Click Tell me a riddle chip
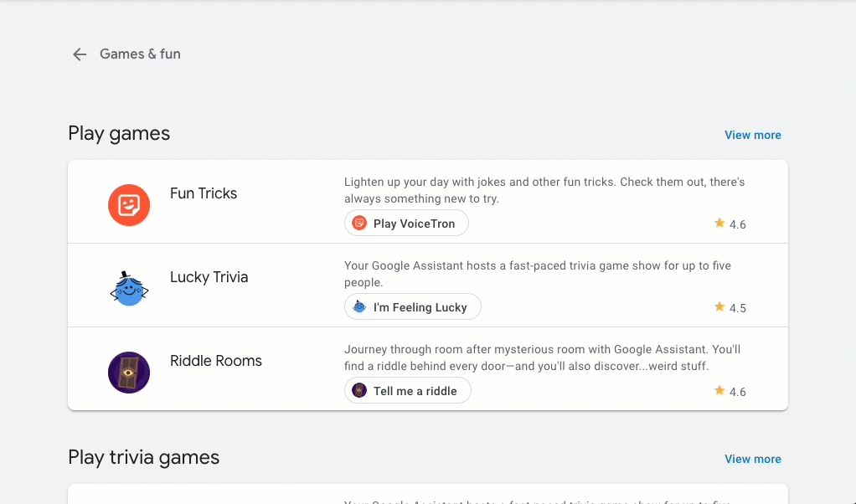 click(x=407, y=390)
